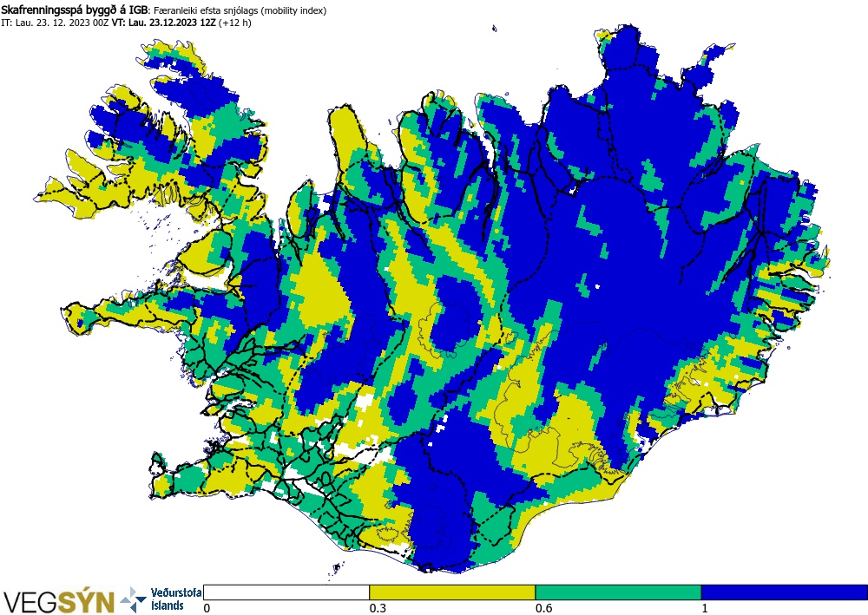Click the legend value '1'
Viewport: 868px width, 615px height.
pyautogui.click(x=705, y=608)
